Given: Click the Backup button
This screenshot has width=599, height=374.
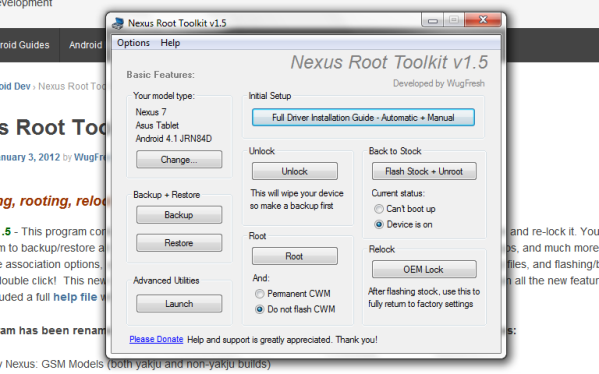Looking at the screenshot, I should point(179,215).
